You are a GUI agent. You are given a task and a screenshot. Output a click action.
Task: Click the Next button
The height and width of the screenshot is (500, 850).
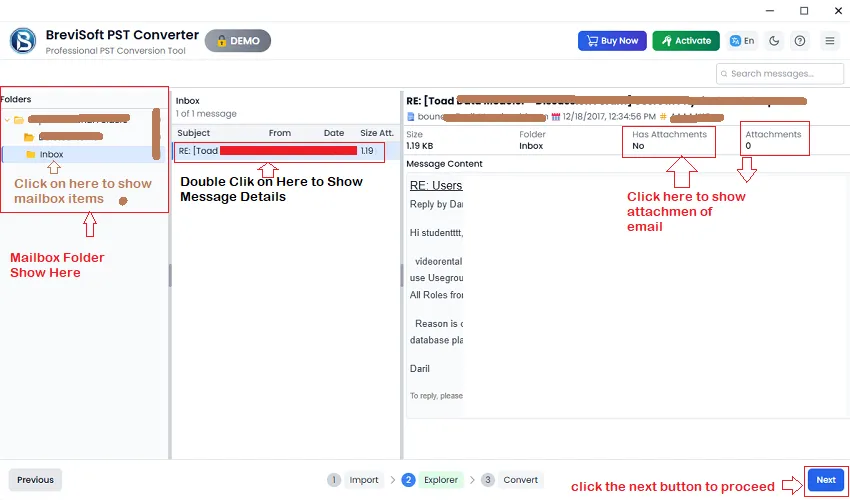[x=826, y=480]
